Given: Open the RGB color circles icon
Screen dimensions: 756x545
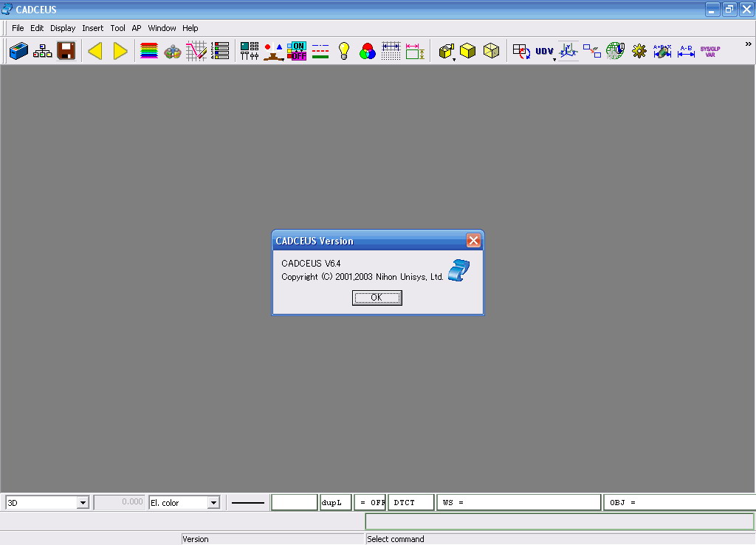Looking at the screenshot, I should (x=368, y=51).
